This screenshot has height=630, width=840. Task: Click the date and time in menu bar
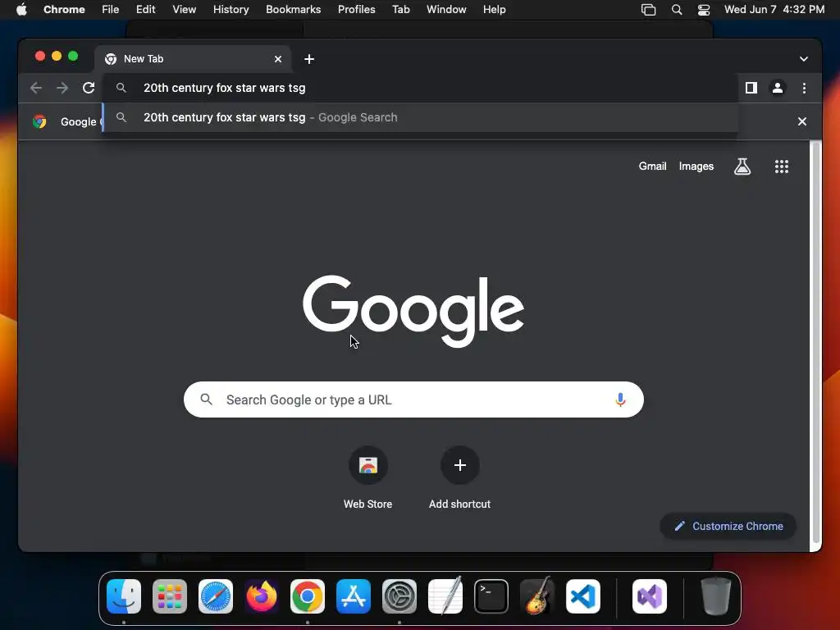point(774,10)
